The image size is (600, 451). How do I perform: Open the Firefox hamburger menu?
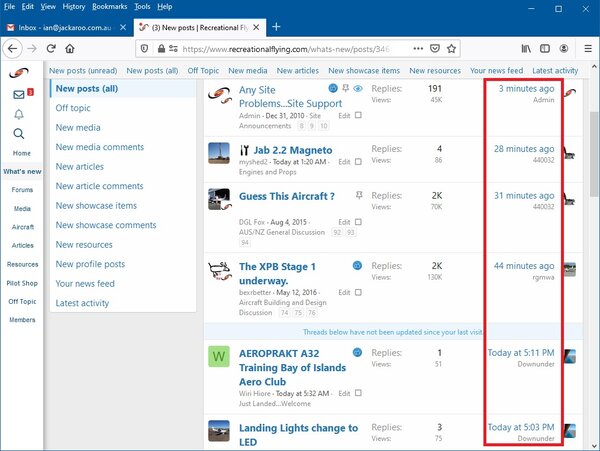(587, 48)
